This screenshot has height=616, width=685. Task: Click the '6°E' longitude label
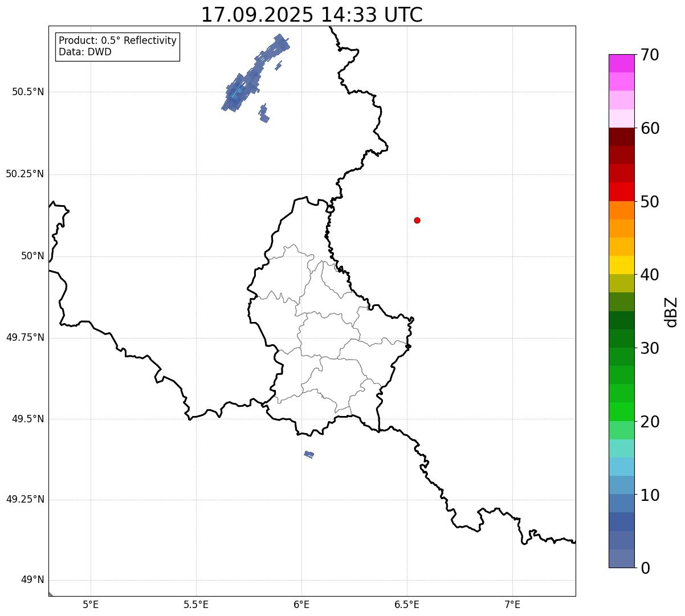[x=301, y=605]
